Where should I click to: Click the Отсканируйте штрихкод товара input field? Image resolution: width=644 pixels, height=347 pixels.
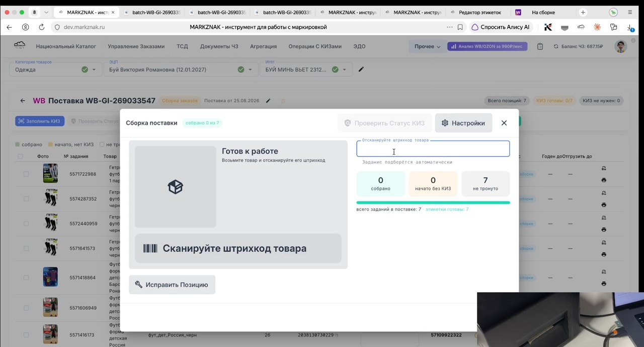[433, 149]
